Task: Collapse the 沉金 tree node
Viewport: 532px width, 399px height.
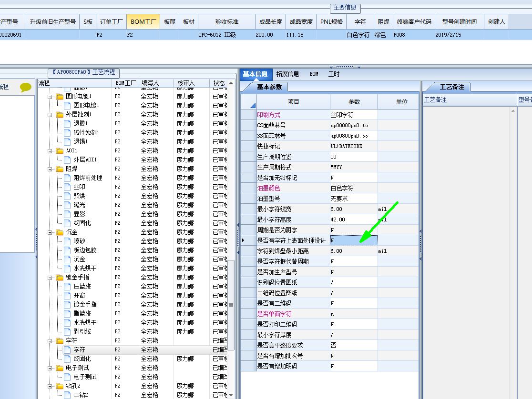Action: click(50, 232)
